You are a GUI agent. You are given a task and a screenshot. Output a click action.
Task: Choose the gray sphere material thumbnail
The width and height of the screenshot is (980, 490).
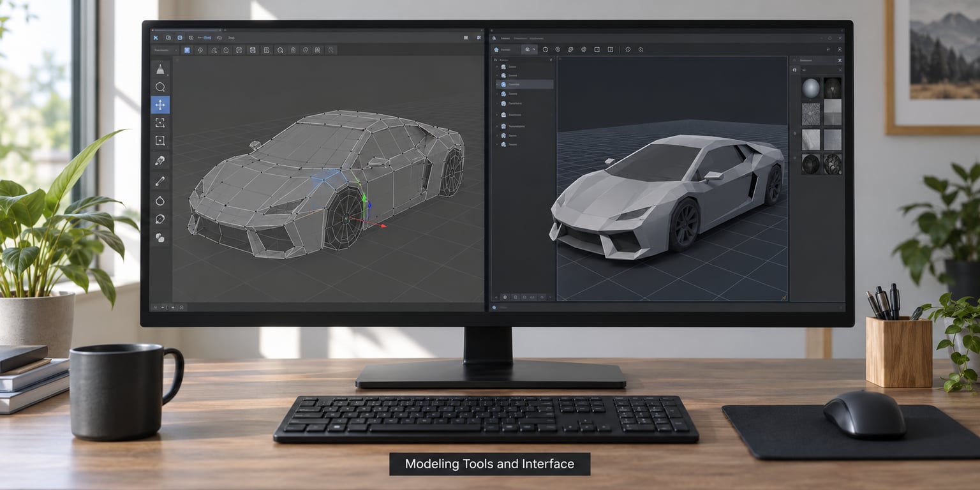tap(811, 88)
